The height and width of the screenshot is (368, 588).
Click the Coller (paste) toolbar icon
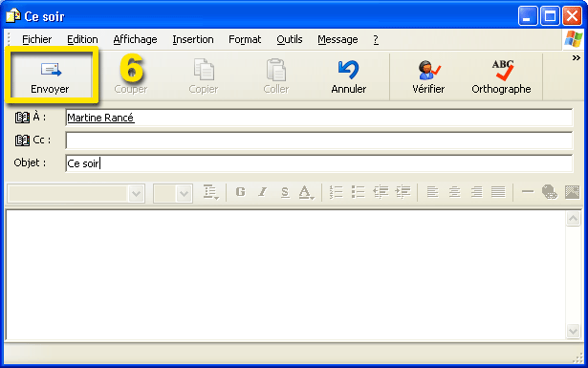pos(276,76)
